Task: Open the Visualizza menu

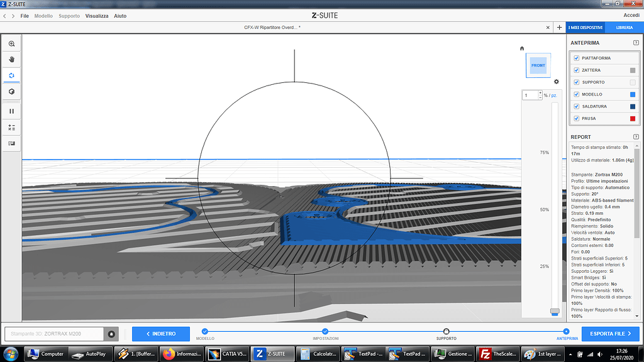Action: pos(97,16)
